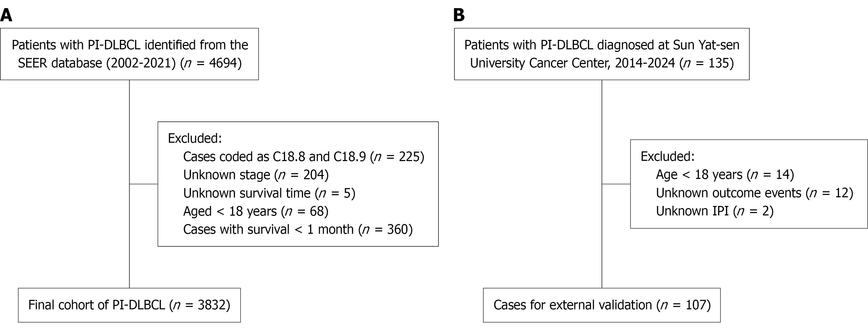The image size is (868, 329).
Task: Click the Unknown survival time line
Action: pos(269,193)
